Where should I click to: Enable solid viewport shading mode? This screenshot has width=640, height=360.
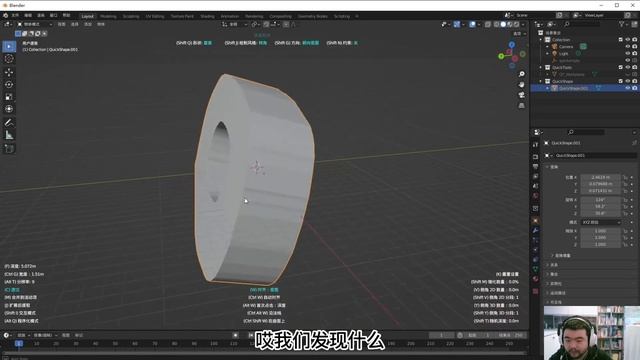[503, 24]
